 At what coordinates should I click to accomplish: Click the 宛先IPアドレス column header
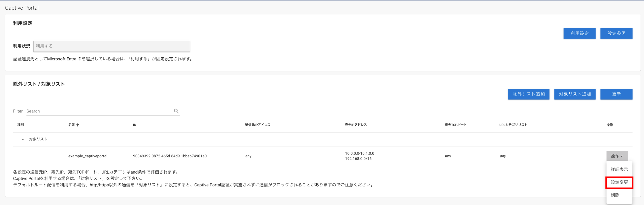(356, 125)
